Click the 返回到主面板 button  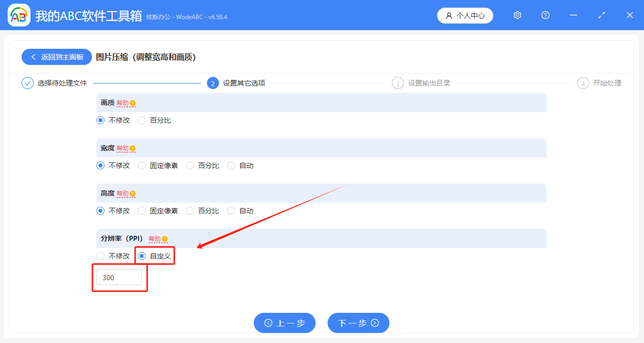click(x=56, y=57)
